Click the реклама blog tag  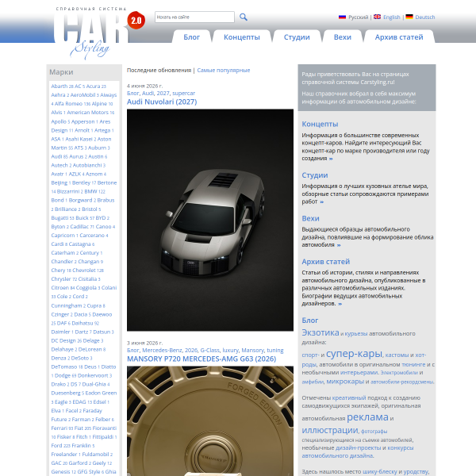(x=367, y=417)
